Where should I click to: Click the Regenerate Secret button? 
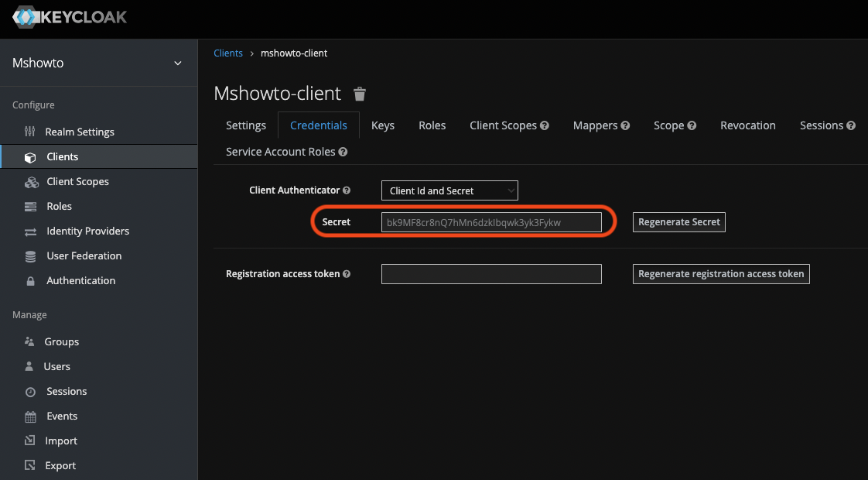pyautogui.click(x=679, y=222)
